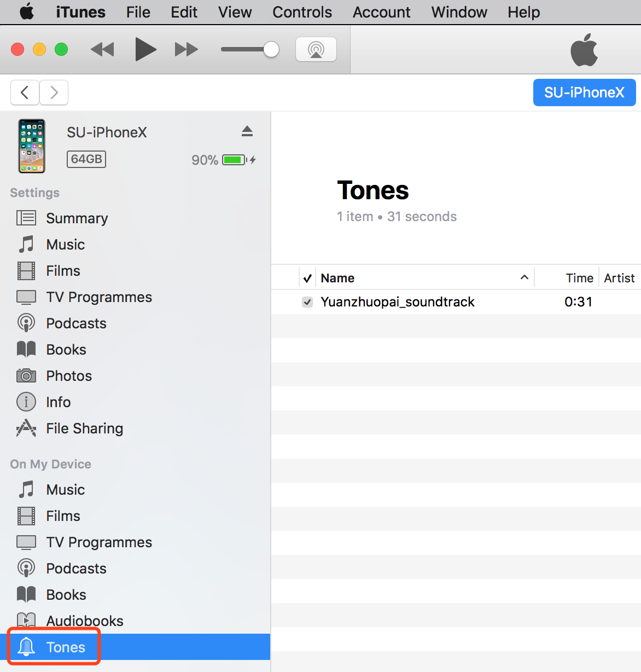This screenshot has width=641, height=672.
Task: Click the checkmark column header
Action: (x=307, y=278)
